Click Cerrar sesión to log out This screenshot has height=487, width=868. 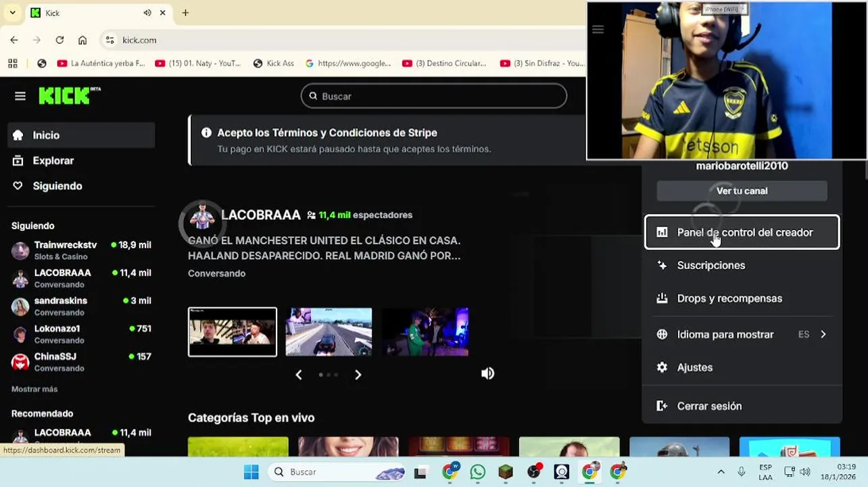742,406
